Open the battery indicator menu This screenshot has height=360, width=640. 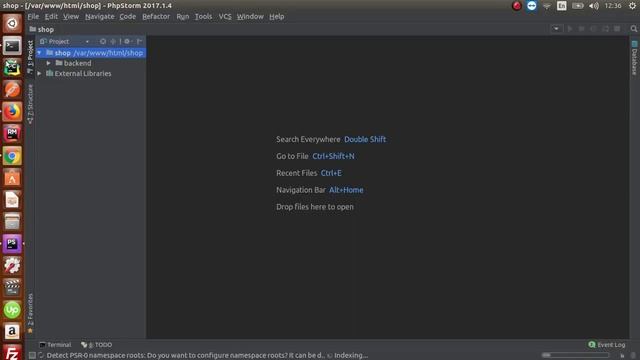click(x=578, y=6)
